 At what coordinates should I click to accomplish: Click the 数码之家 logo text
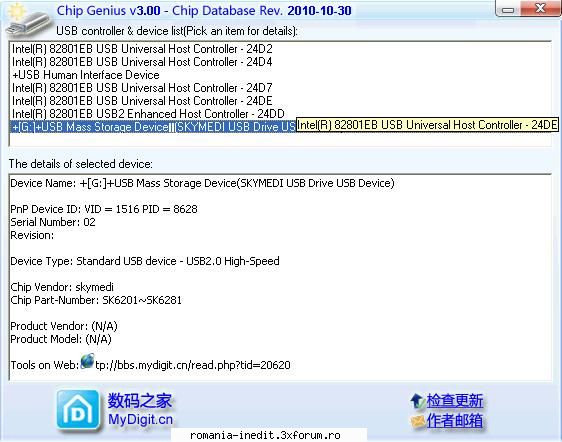(x=140, y=400)
